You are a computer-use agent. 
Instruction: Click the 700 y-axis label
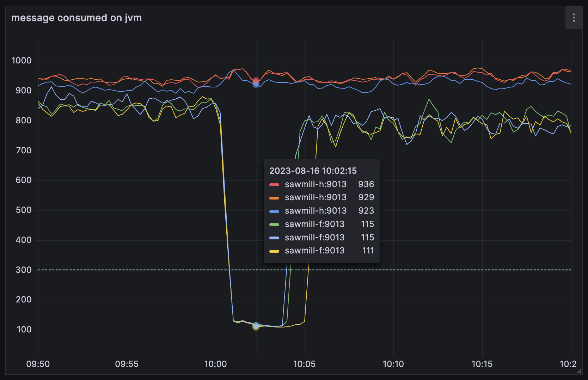coord(24,151)
